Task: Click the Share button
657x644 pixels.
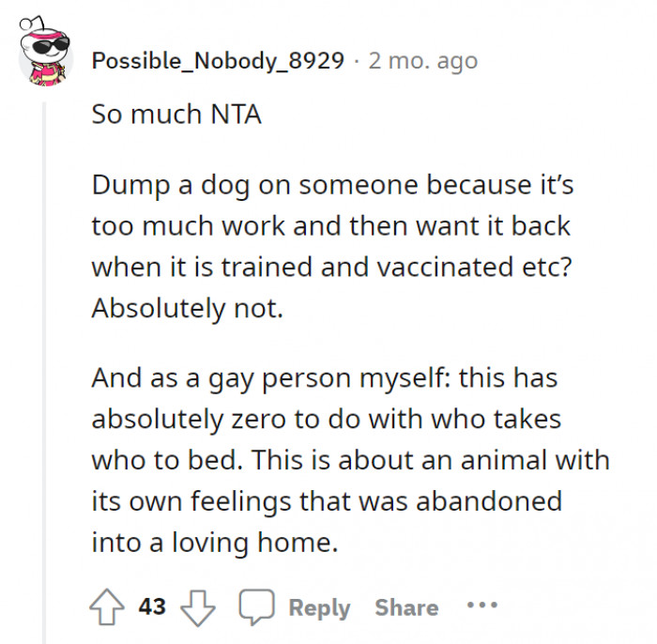Action: point(406,607)
